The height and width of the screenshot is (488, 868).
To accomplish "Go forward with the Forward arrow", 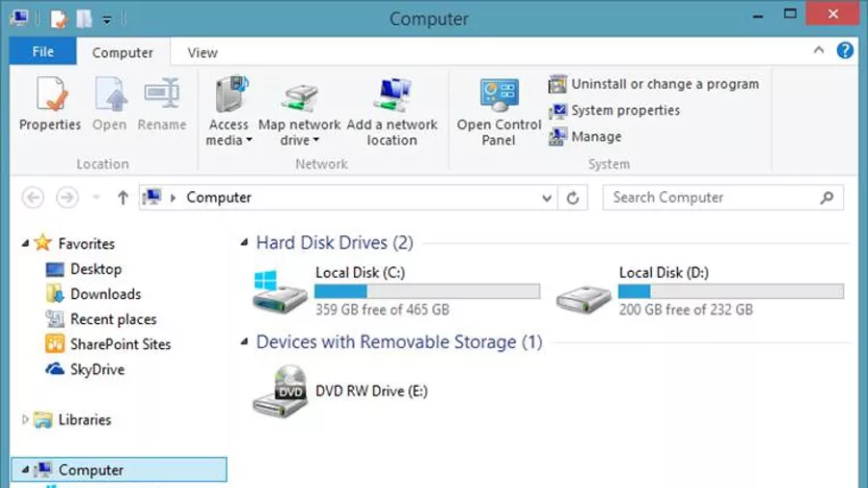I will pos(67,198).
